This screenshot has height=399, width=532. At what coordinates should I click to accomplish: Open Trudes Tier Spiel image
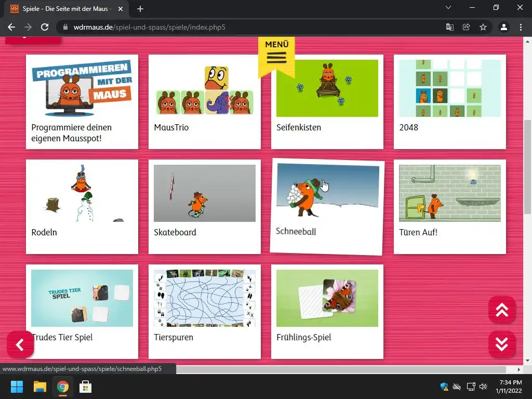click(82, 298)
